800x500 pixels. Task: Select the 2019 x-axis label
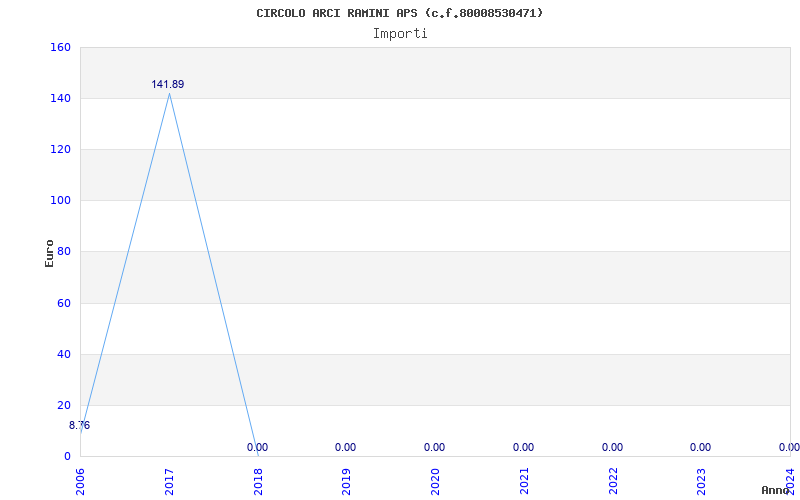347,481
